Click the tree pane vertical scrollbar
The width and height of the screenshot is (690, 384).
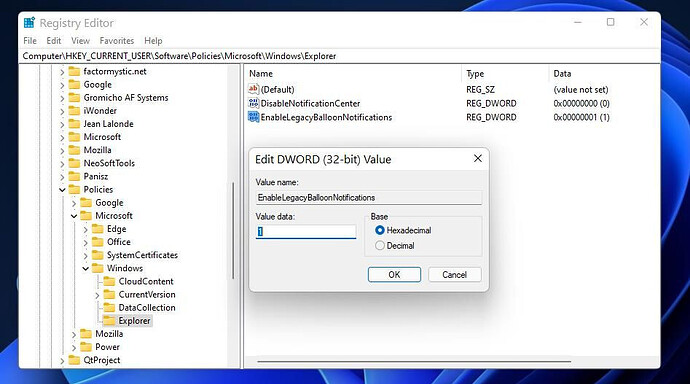coord(233,230)
